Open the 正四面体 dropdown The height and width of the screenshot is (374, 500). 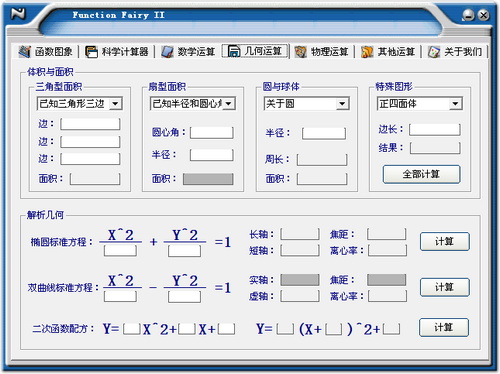[x=455, y=104]
